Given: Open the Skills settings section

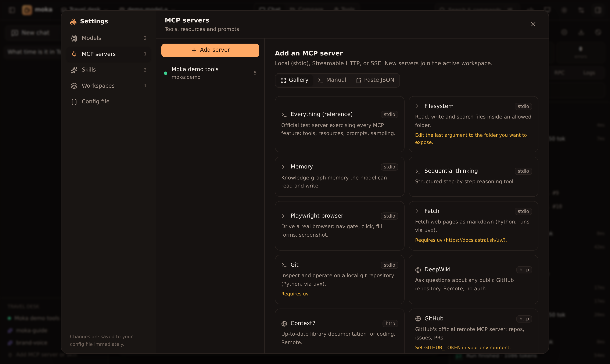Looking at the screenshot, I should [108, 70].
